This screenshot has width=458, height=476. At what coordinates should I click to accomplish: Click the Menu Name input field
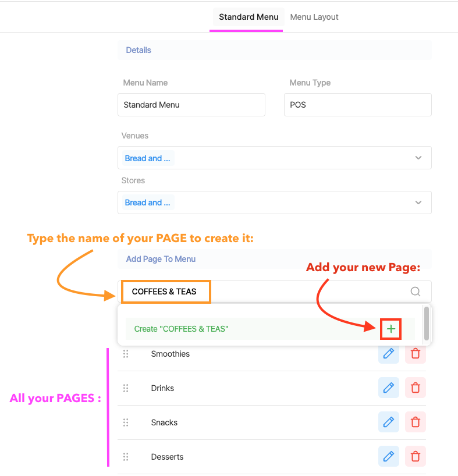pos(191,105)
